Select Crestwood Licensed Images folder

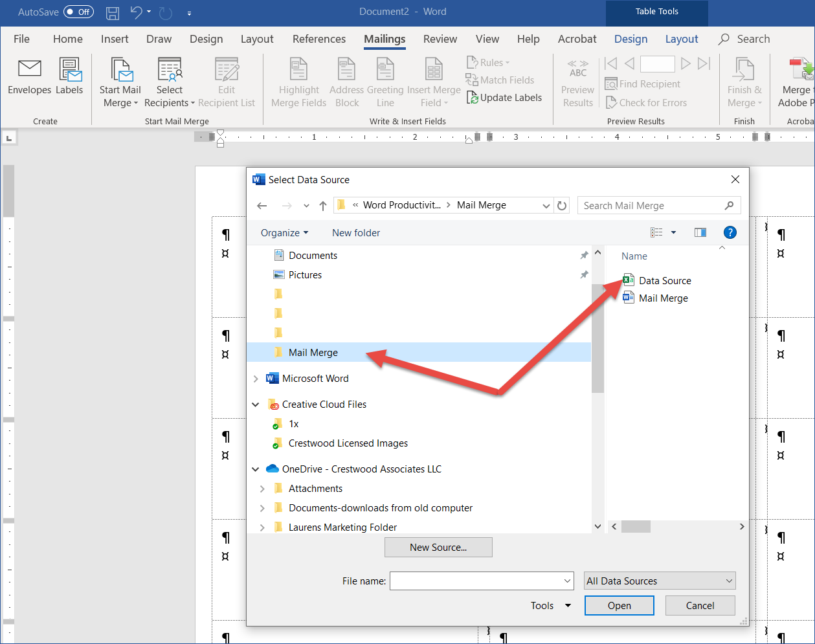[x=348, y=443]
